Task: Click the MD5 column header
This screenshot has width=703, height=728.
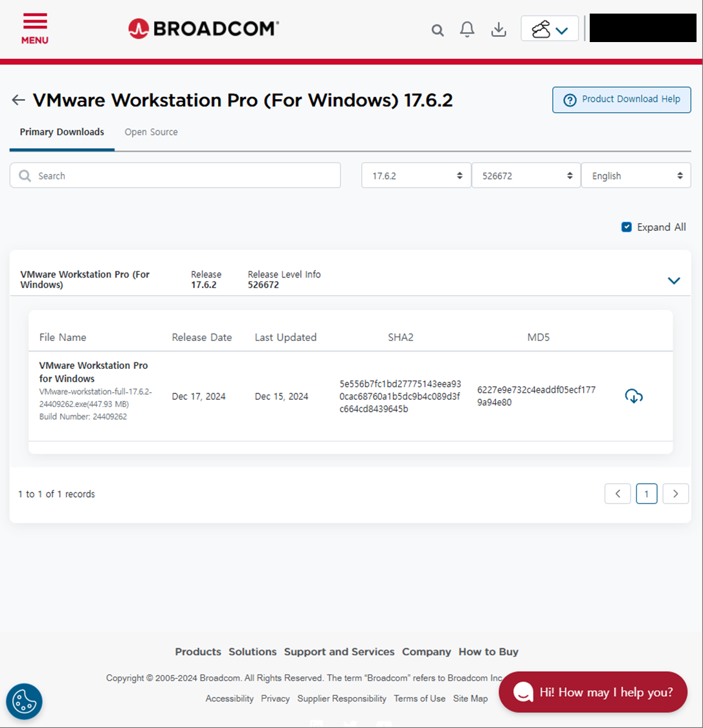Action: point(538,337)
